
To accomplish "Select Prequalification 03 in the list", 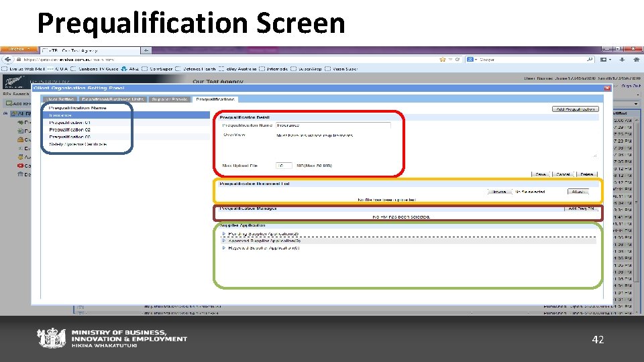I will pos(125,137).
